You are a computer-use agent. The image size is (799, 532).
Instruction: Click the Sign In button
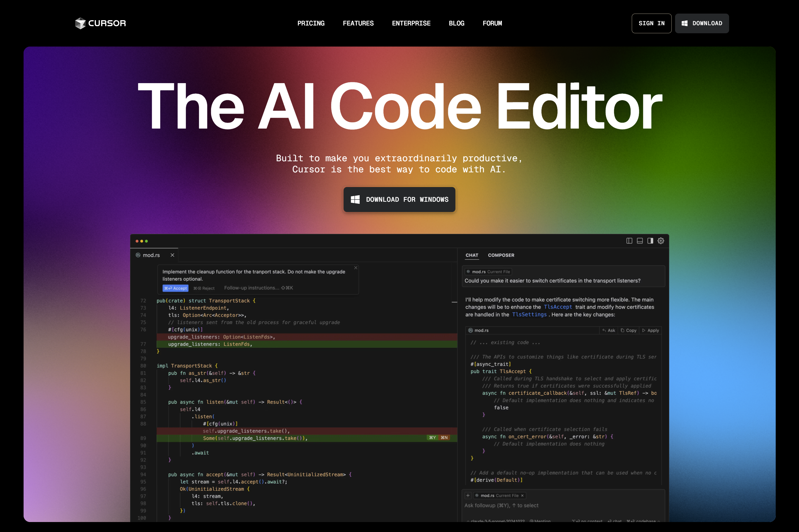click(651, 23)
